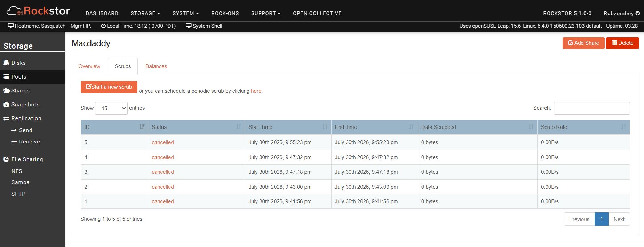The height and width of the screenshot is (247, 644).
Task: Click the Macdaddy pool title
Action: [91, 43]
